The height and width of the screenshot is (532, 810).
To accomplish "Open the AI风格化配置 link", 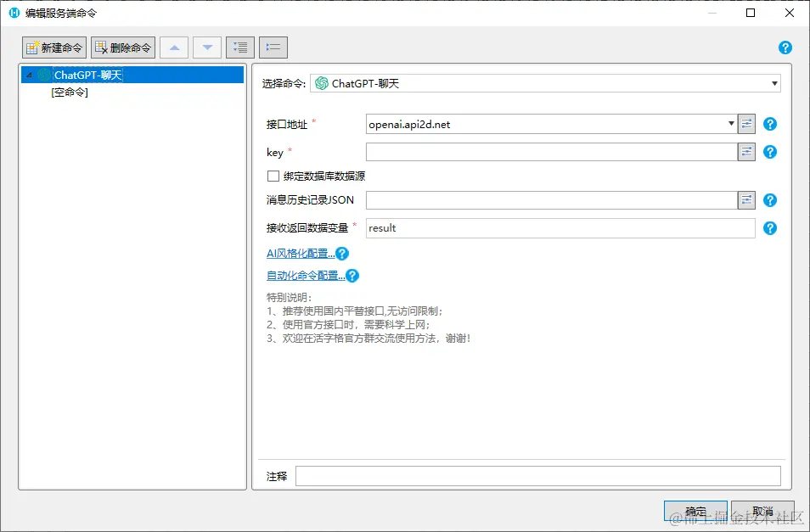I will click(x=301, y=254).
